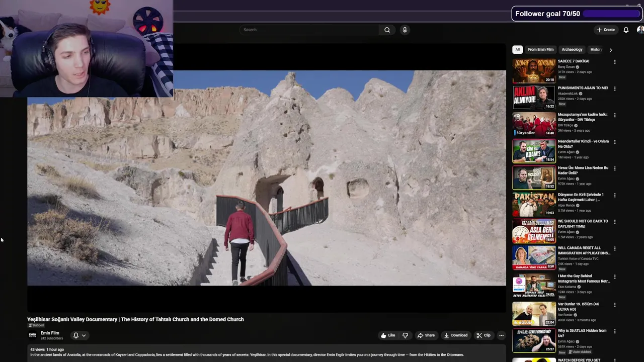
Task: Open the Pakistan Lahor video thumbnail
Action: point(534,204)
